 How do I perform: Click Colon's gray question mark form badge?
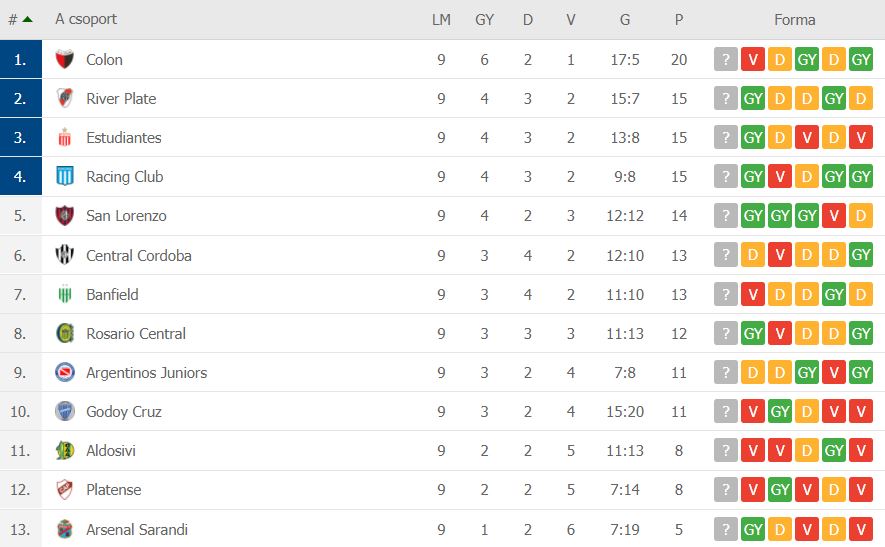(x=726, y=60)
